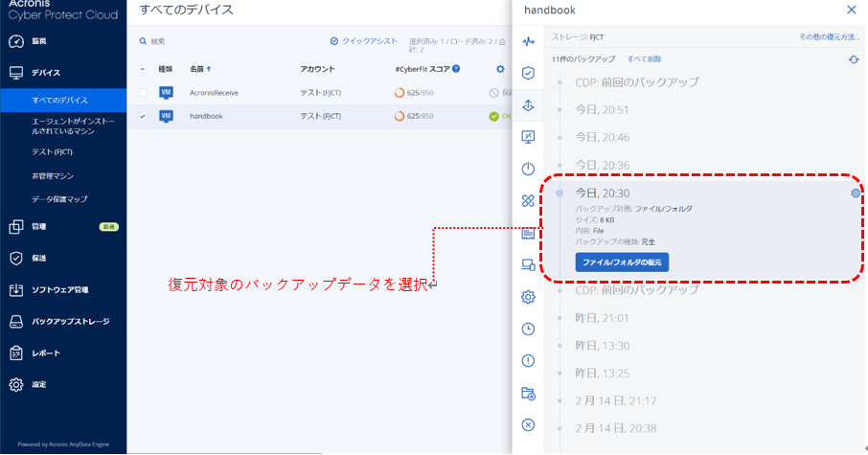
Task: Open the clock icon in side strip
Action: coord(528,329)
